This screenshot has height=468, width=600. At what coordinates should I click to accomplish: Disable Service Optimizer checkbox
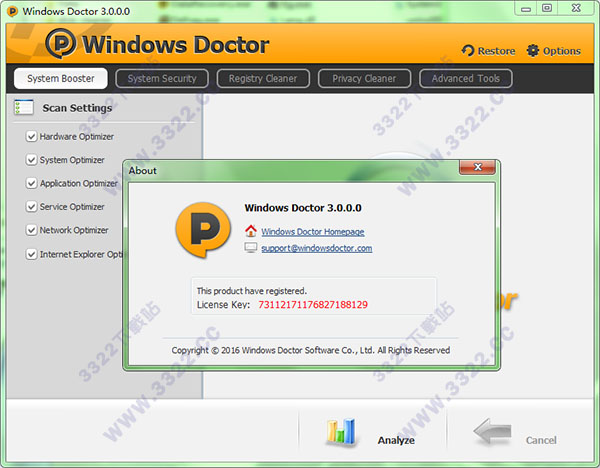tap(31, 207)
